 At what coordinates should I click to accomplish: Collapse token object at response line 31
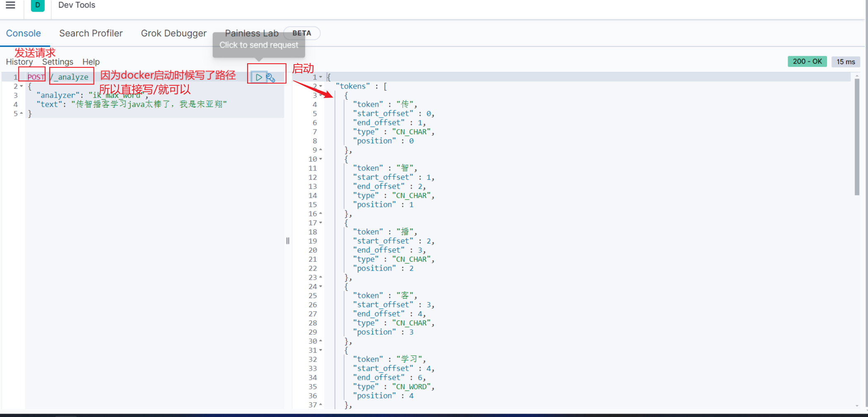pos(320,350)
